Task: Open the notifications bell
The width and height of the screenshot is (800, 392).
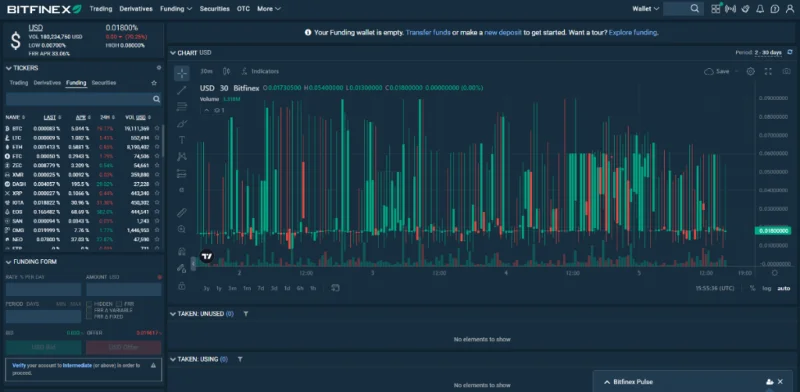Action: (760, 9)
